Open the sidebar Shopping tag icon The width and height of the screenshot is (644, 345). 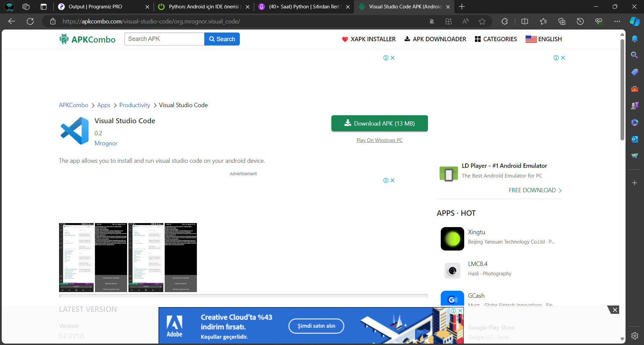(635, 72)
